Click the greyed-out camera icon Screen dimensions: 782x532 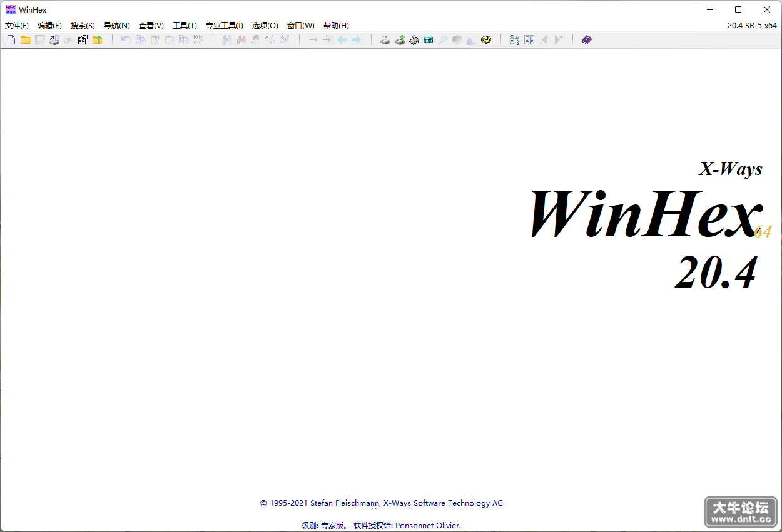pos(457,40)
